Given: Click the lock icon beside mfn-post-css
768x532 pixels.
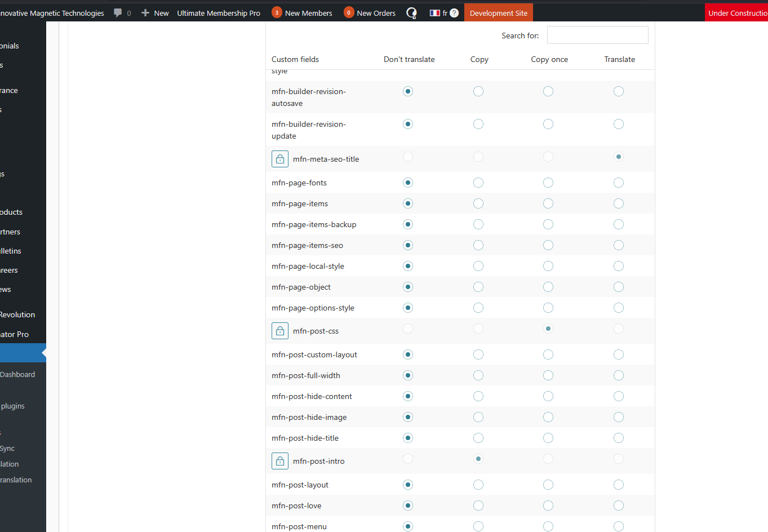Looking at the screenshot, I should (x=280, y=331).
